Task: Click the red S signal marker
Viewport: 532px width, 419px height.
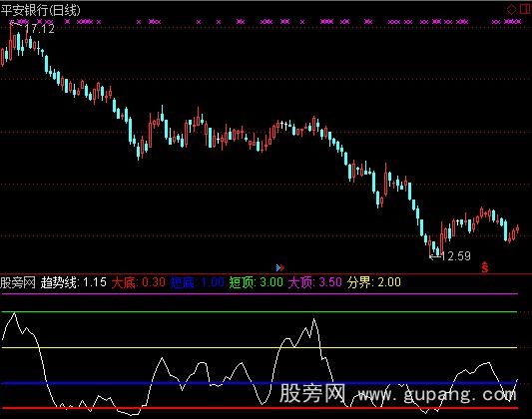Action: click(485, 267)
